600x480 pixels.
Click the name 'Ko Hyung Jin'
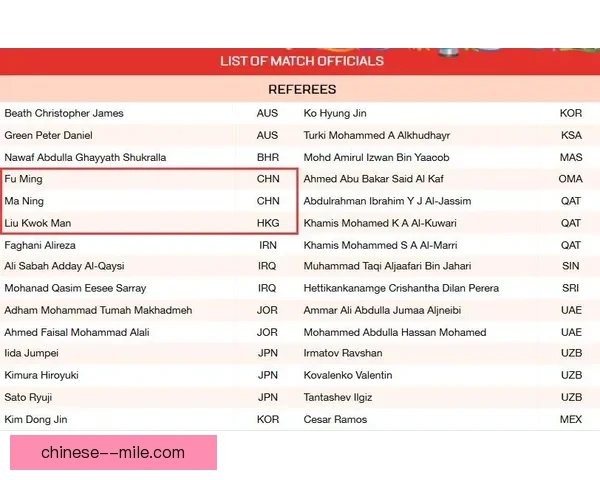pyautogui.click(x=335, y=113)
